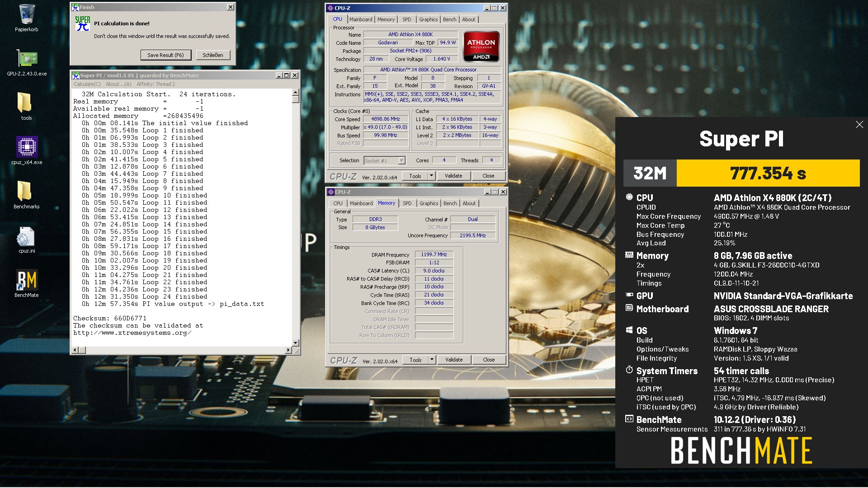868x488 pixels.
Task: Minimize the upper CPU-Z window
Action: point(486,8)
